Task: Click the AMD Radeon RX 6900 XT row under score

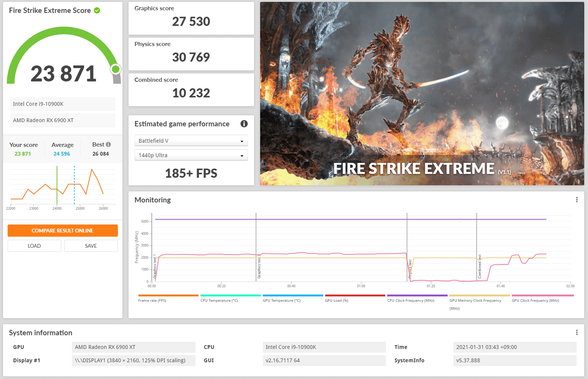Action: click(63, 120)
